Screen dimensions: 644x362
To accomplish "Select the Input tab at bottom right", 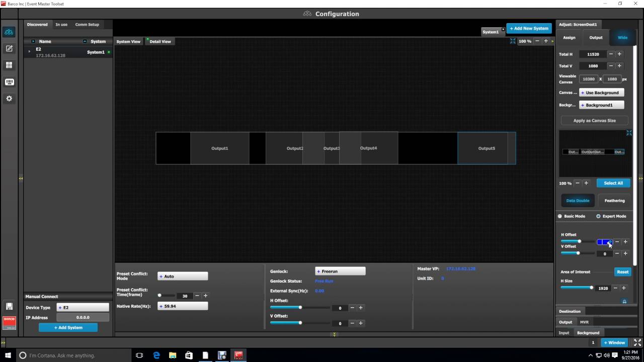I will click(x=564, y=332).
